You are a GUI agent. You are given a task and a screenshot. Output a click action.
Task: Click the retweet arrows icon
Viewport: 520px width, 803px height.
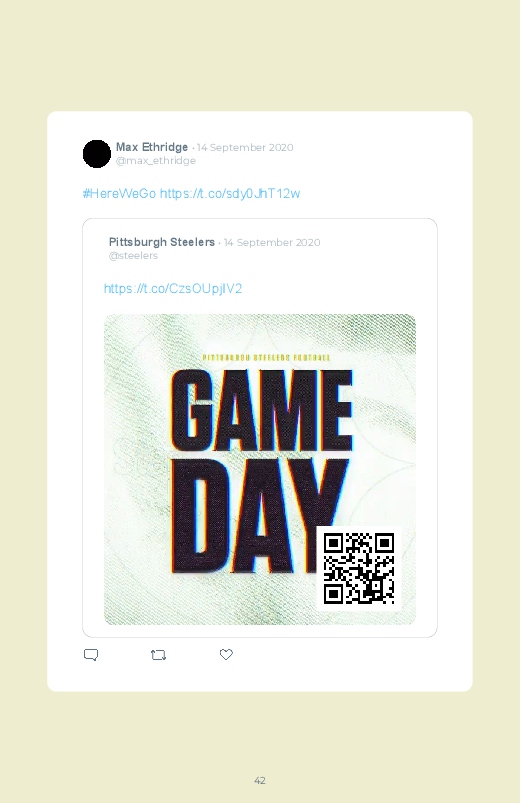coord(158,654)
